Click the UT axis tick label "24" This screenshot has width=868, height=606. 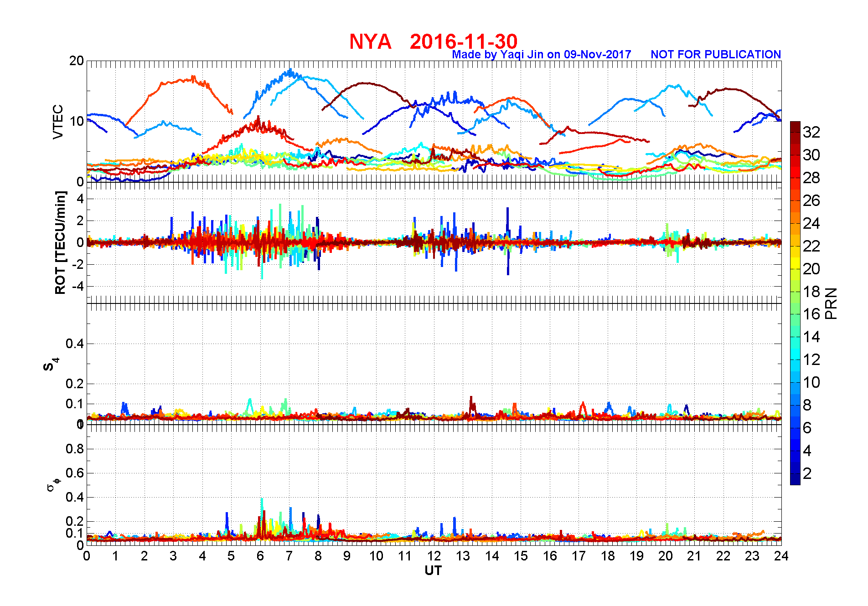(781, 556)
